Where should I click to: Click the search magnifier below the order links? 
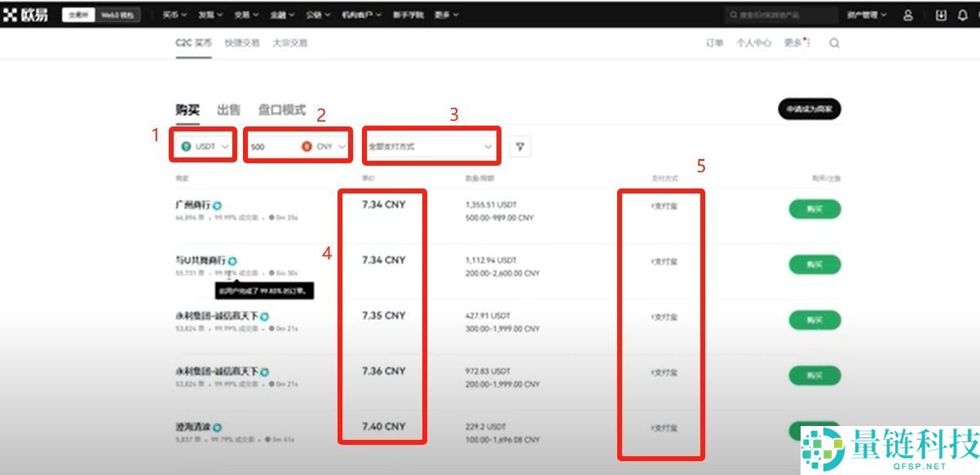[x=833, y=42]
